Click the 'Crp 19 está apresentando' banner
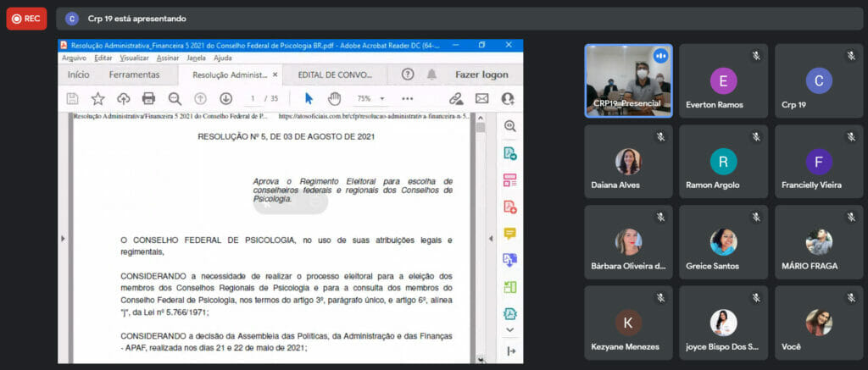Image resolution: width=868 pixels, height=370 pixels. [459, 19]
